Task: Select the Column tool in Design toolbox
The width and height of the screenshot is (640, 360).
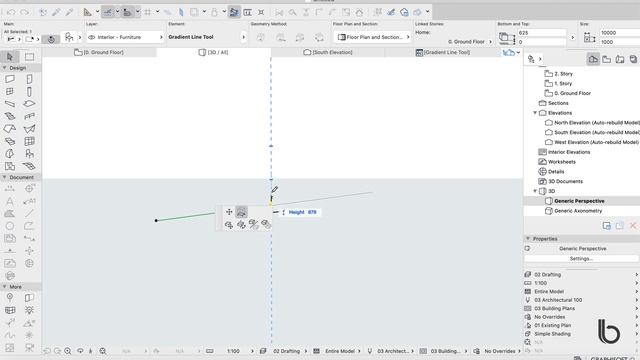Action: point(29,91)
